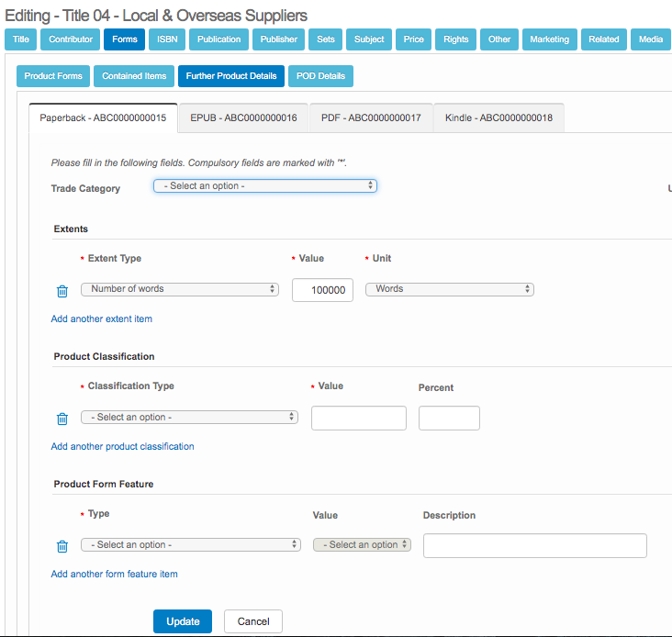This screenshot has height=637, width=672.
Task: Click Add another extent item link
Action: pyautogui.click(x=102, y=319)
